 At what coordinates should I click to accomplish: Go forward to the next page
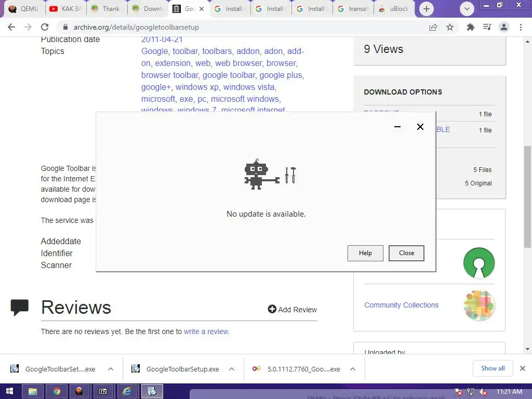28,27
